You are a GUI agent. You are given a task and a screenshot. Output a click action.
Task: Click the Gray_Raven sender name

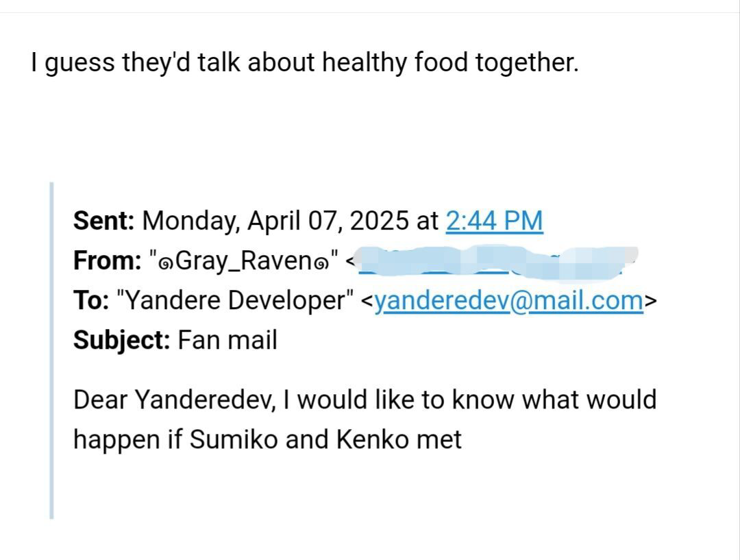pos(244,262)
